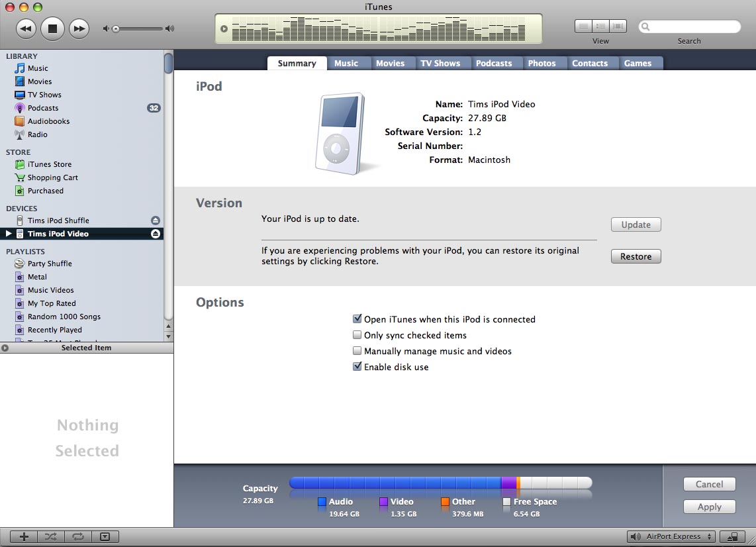Click the white Free Space legend swatch
This screenshot has width=756, height=547.
[x=506, y=502]
